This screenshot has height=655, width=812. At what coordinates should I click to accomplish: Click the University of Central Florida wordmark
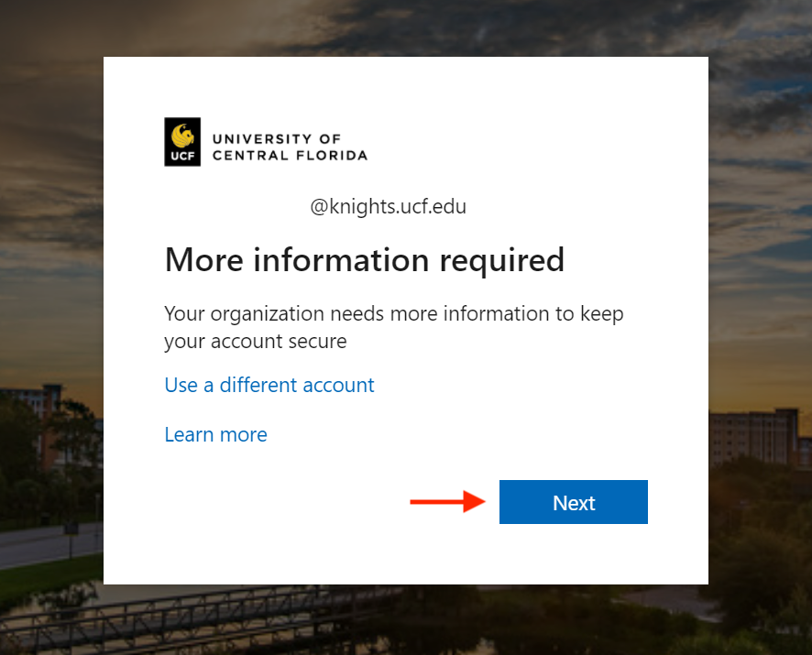[289, 147]
